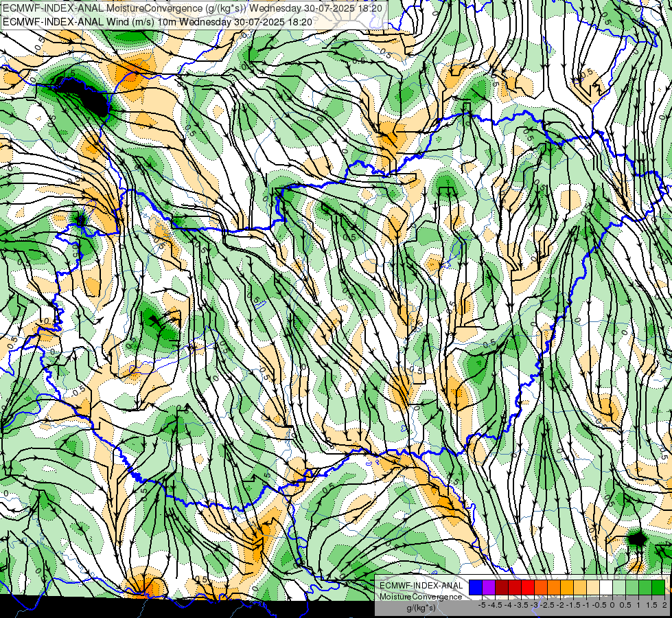672x618 pixels.
Task: Click the red-orange swatch between -3 and -2.5
Action: pos(541,587)
